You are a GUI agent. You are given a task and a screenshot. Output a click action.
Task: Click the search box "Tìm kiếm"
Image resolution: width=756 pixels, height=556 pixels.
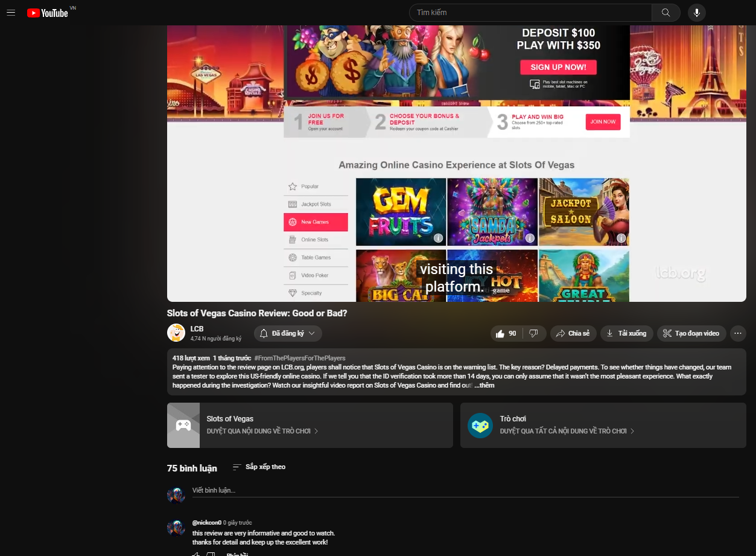[x=530, y=13]
